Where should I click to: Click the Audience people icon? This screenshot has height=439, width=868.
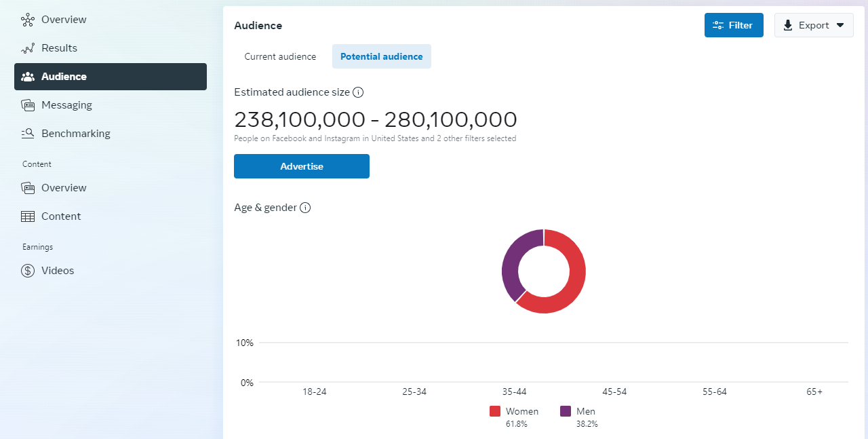[x=28, y=77]
